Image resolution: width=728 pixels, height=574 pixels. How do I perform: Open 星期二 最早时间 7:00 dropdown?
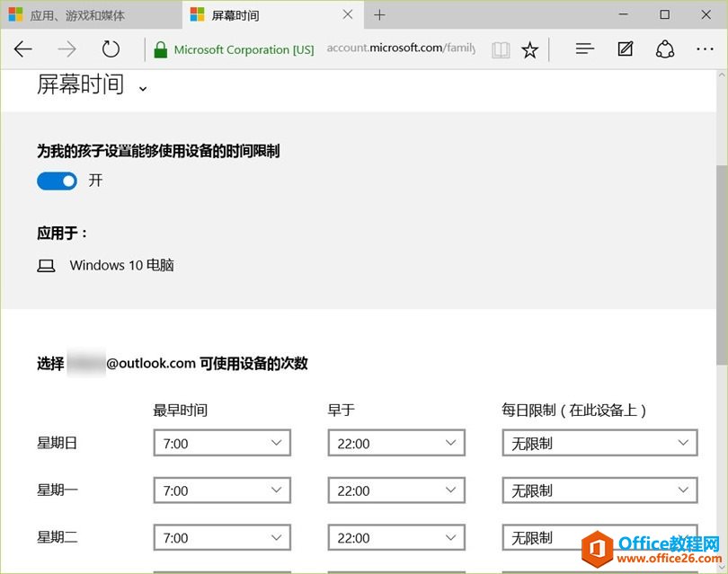pyautogui.click(x=222, y=538)
